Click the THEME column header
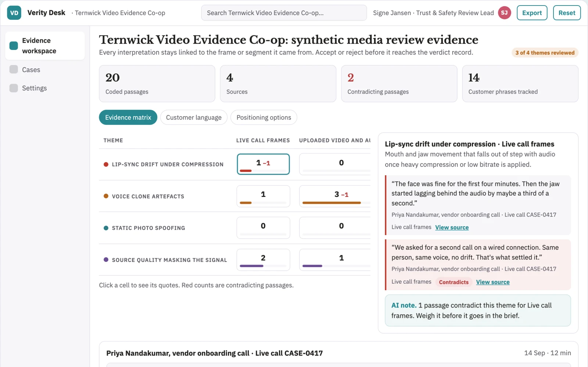 113,140
